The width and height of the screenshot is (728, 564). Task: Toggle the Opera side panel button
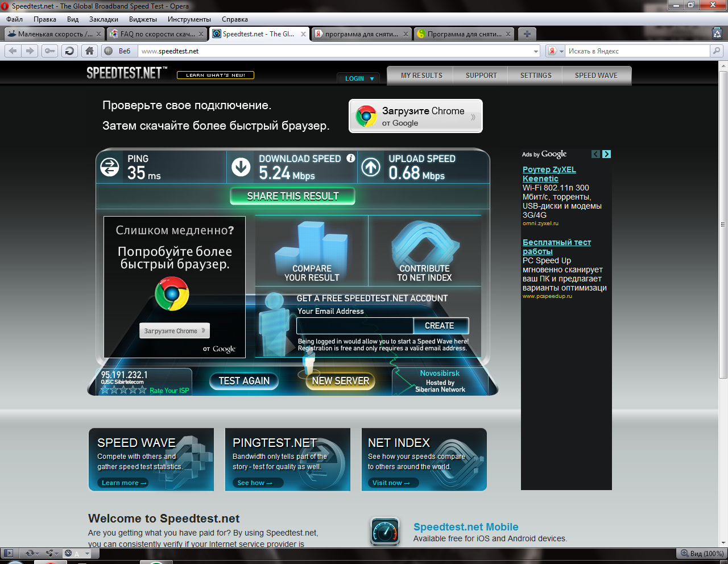pos(9,553)
